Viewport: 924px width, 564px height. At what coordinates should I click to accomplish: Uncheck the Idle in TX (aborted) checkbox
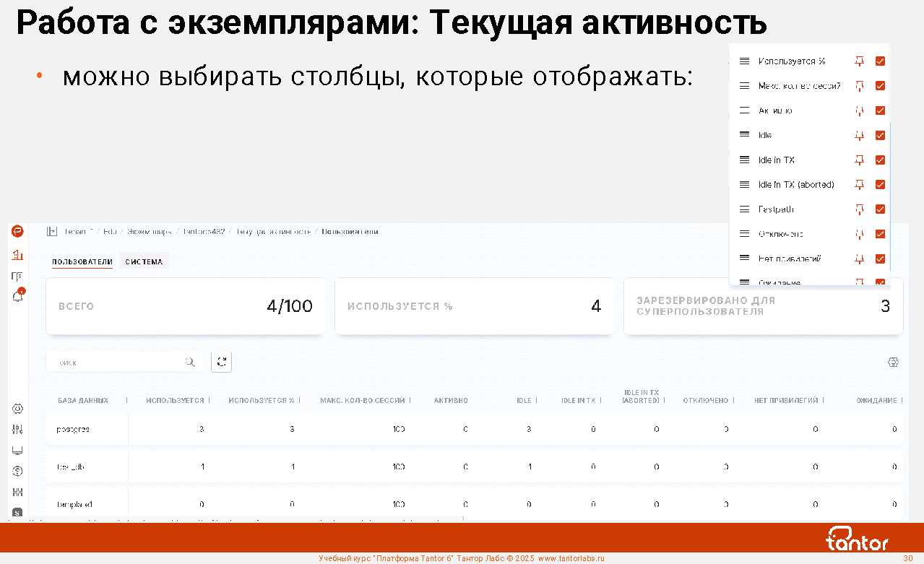(880, 184)
